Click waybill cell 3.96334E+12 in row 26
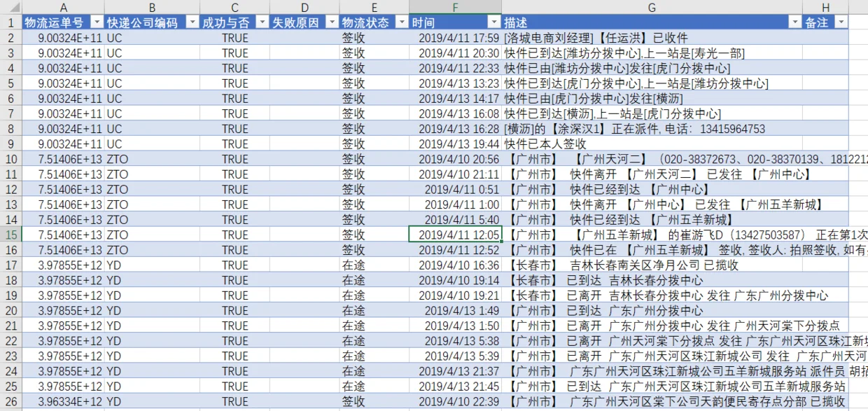 tap(64, 401)
